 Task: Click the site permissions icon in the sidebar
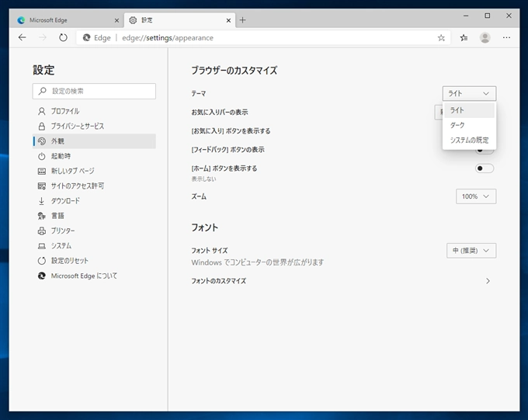click(41, 186)
